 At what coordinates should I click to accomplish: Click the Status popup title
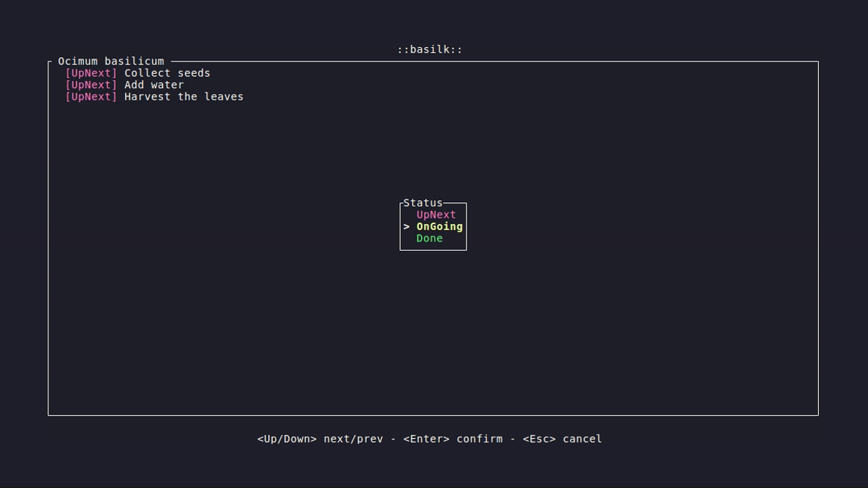(x=422, y=203)
